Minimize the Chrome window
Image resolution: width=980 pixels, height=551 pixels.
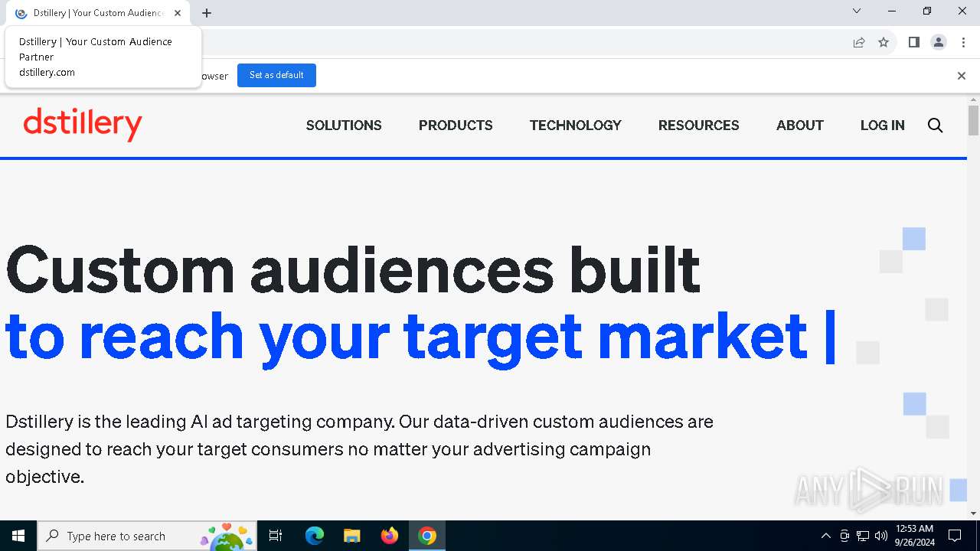pyautogui.click(x=892, y=11)
